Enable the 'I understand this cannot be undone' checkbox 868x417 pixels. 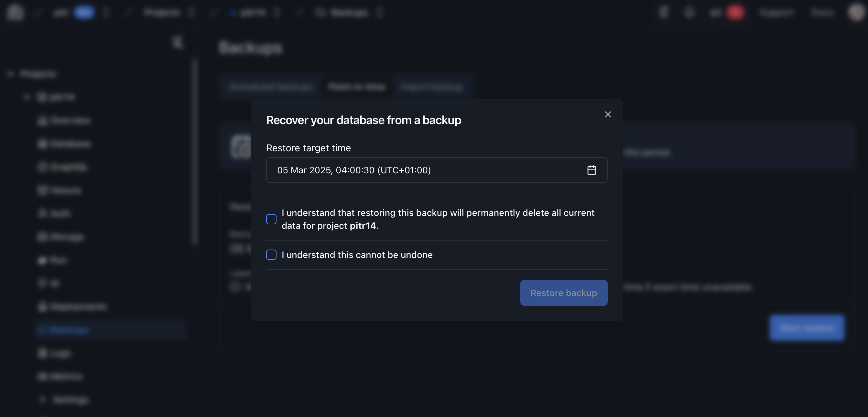tap(271, 255)
